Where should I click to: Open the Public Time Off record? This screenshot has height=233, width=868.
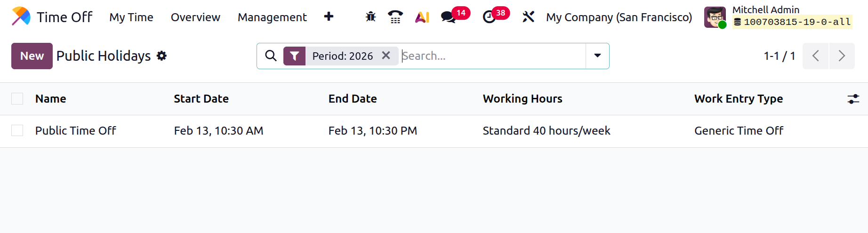click(76, 131)
